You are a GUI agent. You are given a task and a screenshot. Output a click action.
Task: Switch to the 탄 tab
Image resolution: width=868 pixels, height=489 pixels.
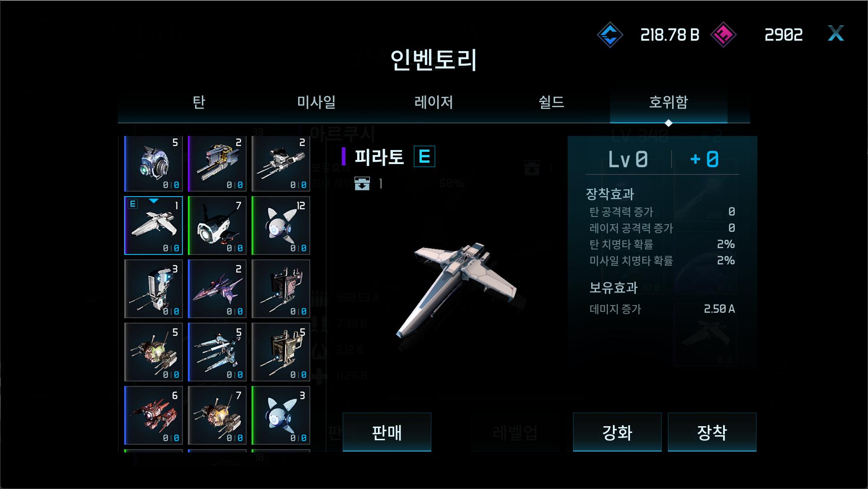[x=199, y=102]
